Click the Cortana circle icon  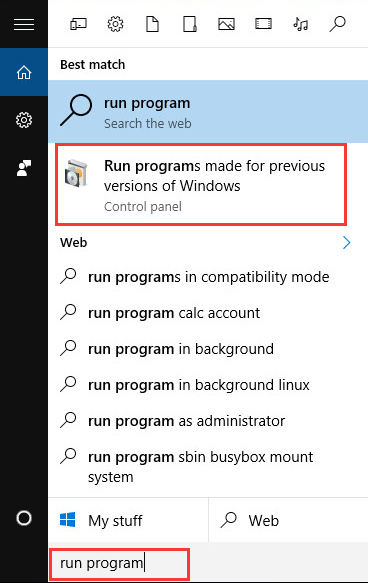click(24, 518)
